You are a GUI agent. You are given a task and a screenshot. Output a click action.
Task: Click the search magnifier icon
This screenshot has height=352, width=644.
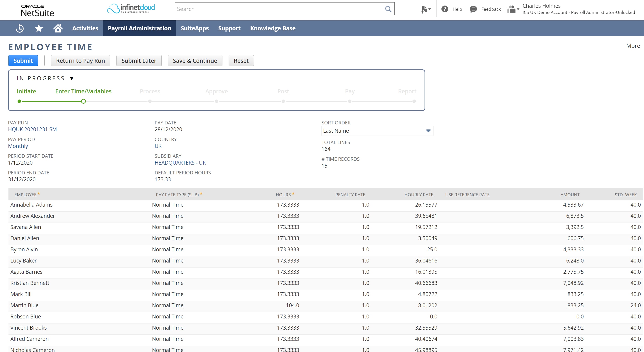point(388,9)
